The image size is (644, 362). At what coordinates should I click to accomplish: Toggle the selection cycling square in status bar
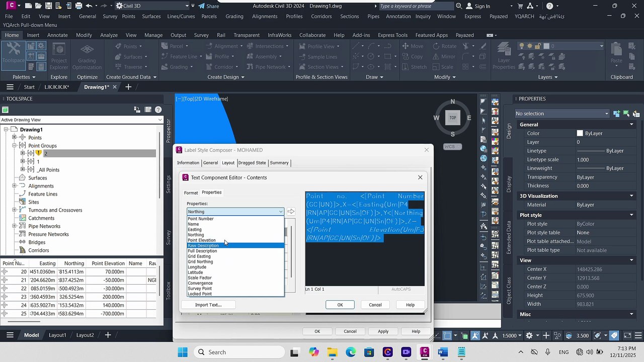point(446,335)
